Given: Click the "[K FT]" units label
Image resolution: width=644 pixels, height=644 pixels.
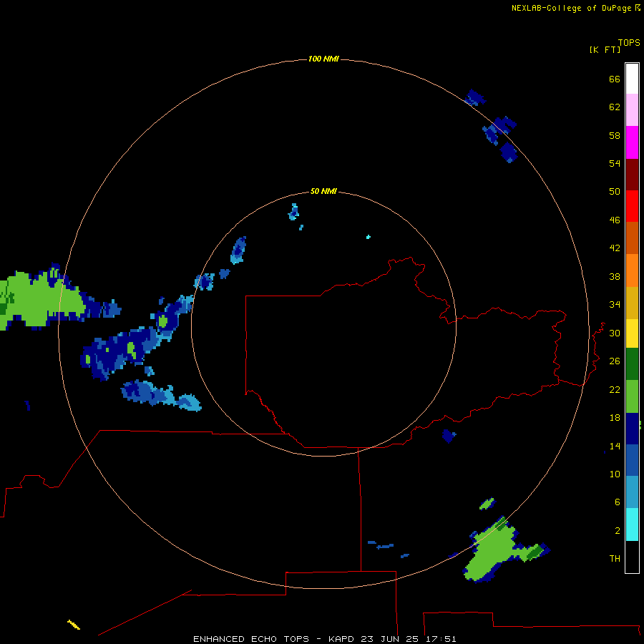Looking at the screenshot, I should pos(605,49).
